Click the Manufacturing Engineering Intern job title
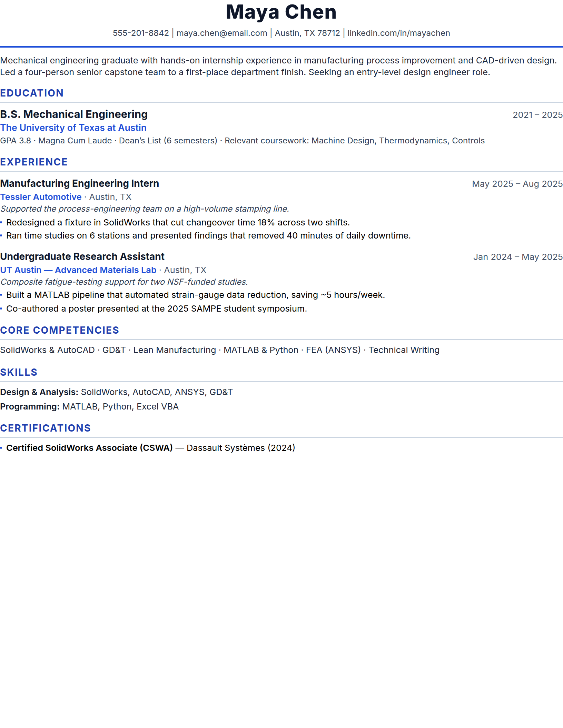Viewport: 563px width, 728px height. [79, 183]
